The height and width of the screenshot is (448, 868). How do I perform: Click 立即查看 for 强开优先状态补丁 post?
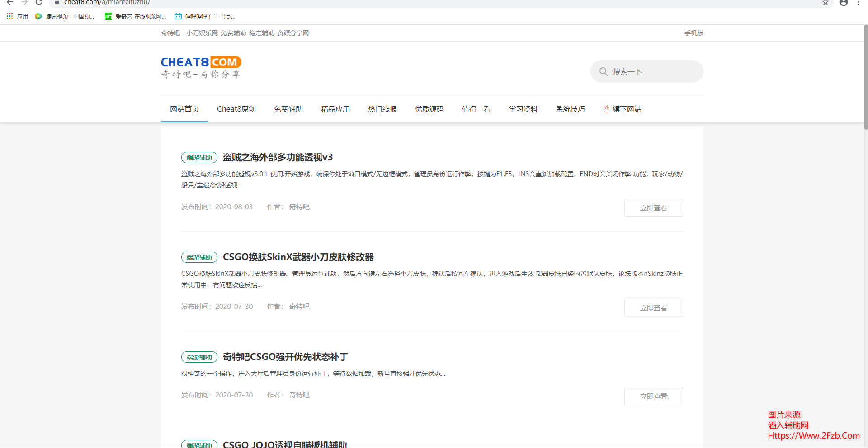[x=653, y=396]
